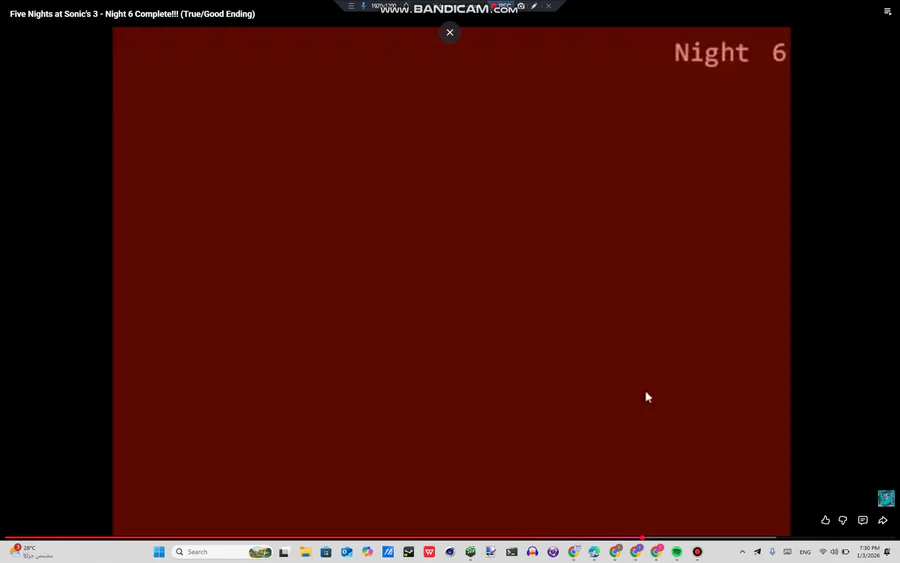Open Spotify from the taskbar
The image size is (900, 563).
[x=677, y=552]
